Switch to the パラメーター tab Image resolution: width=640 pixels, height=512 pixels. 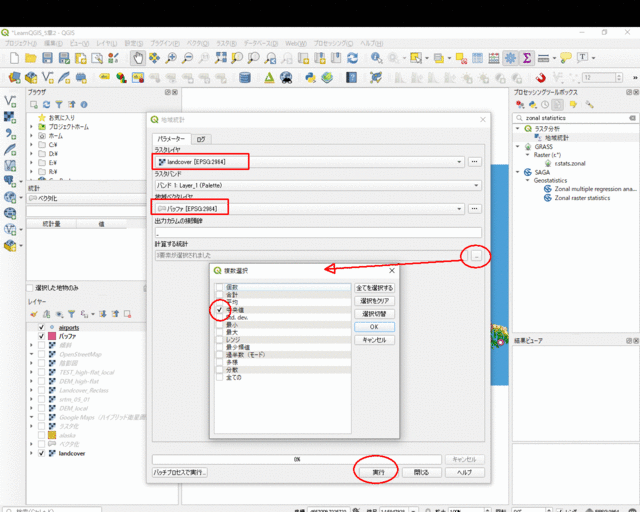pyautogui.click(x=171, y=139)
